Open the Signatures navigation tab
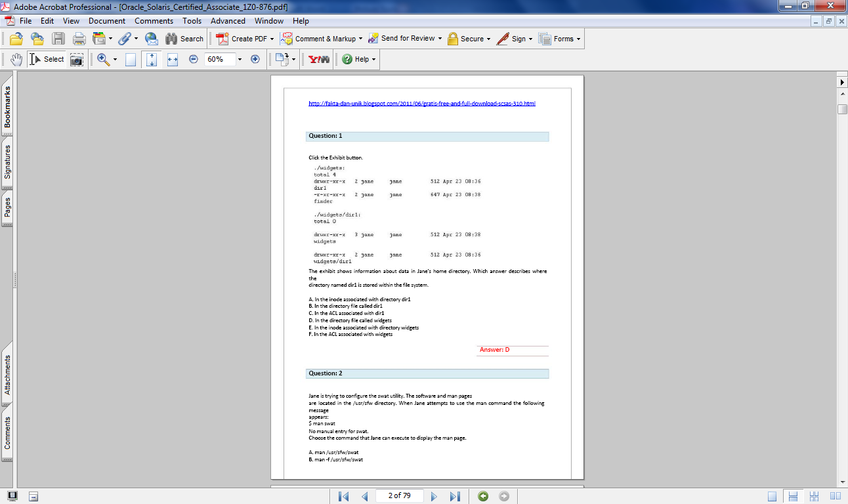 [x=8, y=161]
